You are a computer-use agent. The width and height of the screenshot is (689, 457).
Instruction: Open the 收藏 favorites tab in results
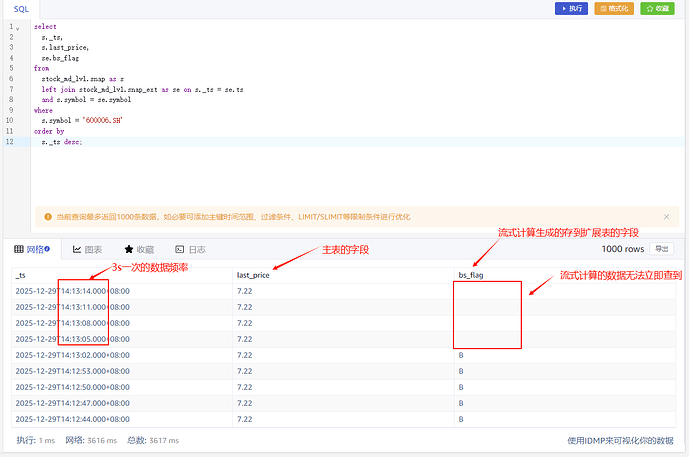pyautogui.click(x=139, y=249)
